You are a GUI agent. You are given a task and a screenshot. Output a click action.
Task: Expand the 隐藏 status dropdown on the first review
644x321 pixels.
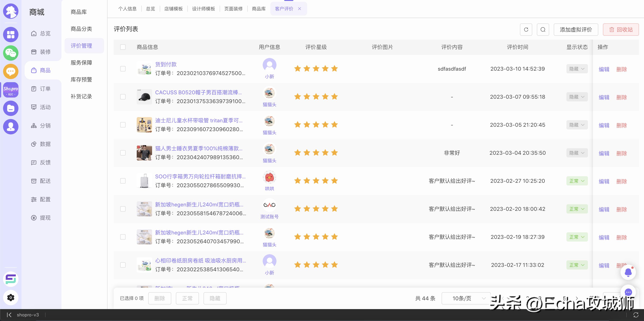pyautogui.click(x=577, y=69)
